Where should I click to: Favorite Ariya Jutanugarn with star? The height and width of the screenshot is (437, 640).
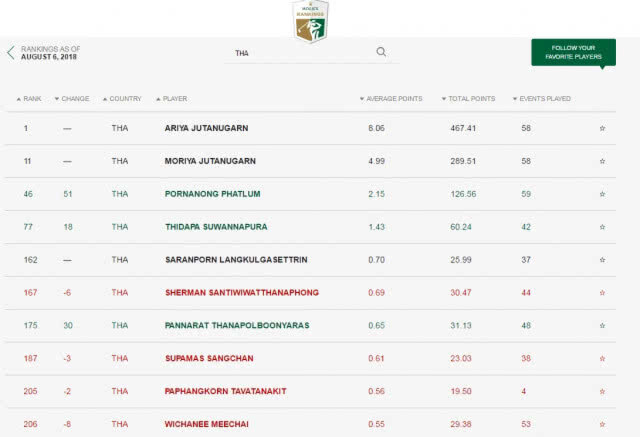tap(602, 129)
